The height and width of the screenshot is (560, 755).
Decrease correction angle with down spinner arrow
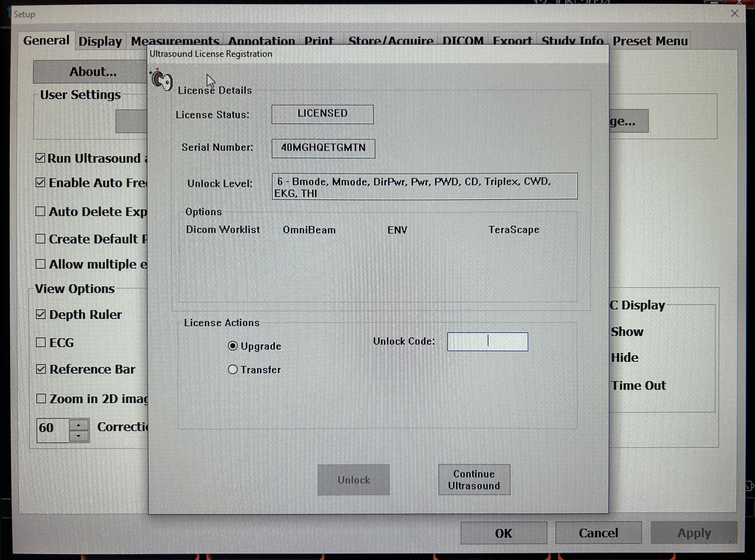click(79, 436)
